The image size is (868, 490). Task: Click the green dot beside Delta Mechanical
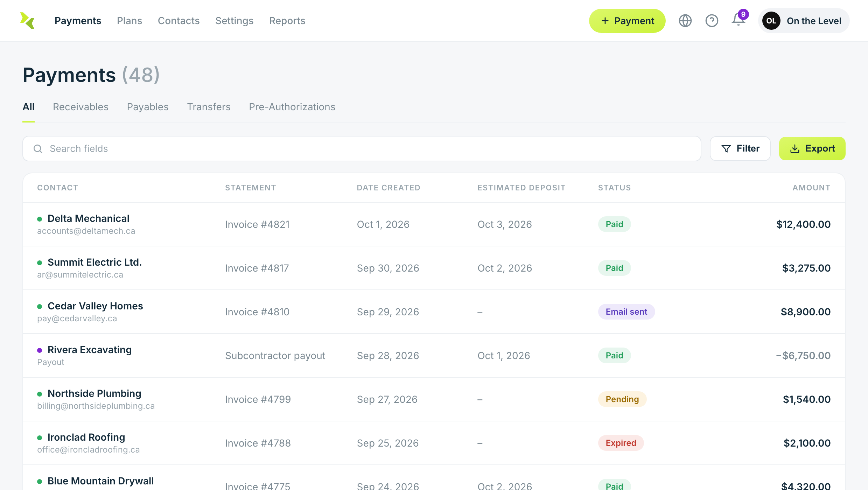click(40, 219)
